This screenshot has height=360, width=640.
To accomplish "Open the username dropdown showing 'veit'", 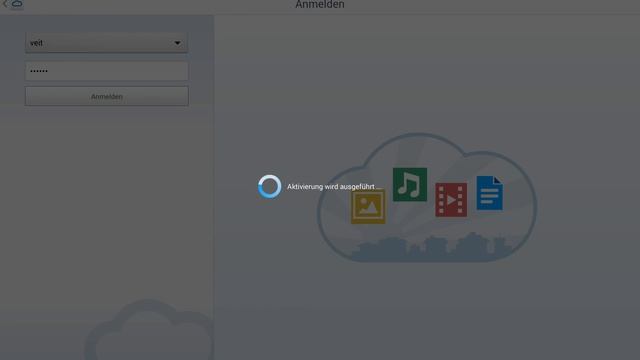I will point(107,43).
